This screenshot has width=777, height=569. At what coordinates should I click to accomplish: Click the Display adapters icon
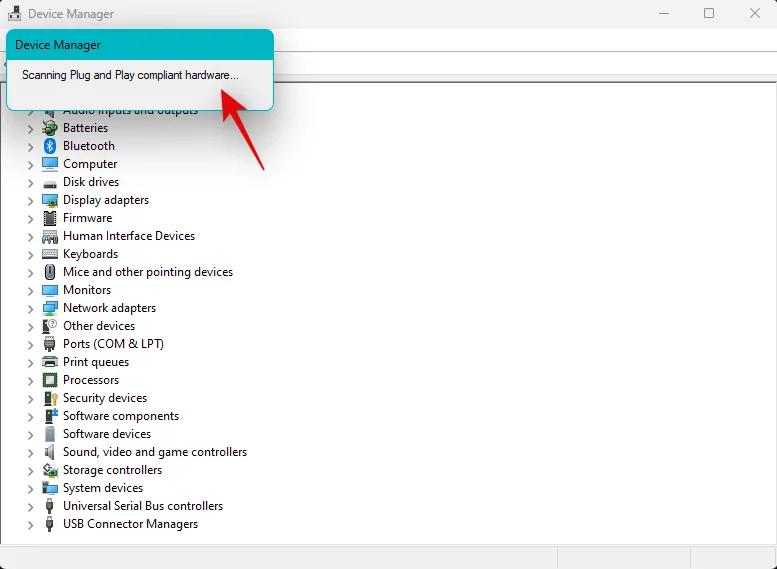50,200
